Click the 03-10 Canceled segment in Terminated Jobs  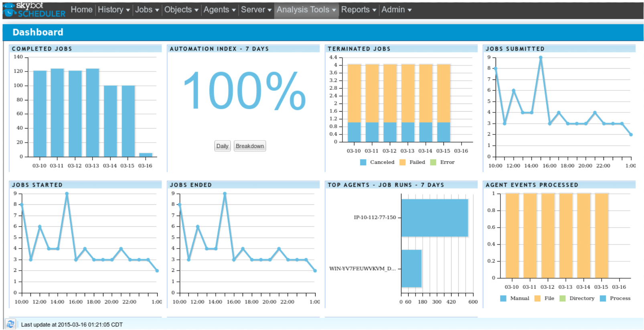[354, 132]
